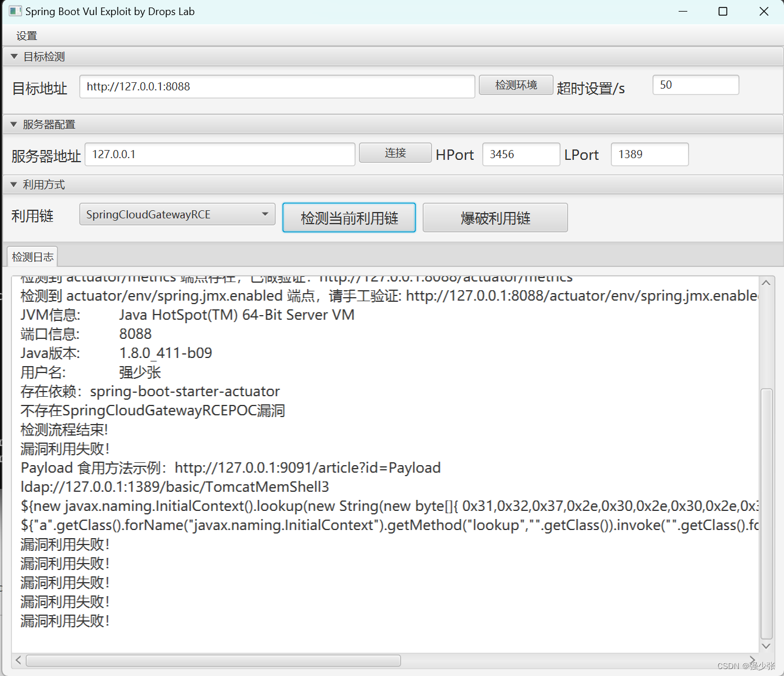Image resolution: width=784 pixels, height=676 pixels.
Task: Click log line '端口信息: 8088'
Action: pyautogui.click(x=86, y=334)
